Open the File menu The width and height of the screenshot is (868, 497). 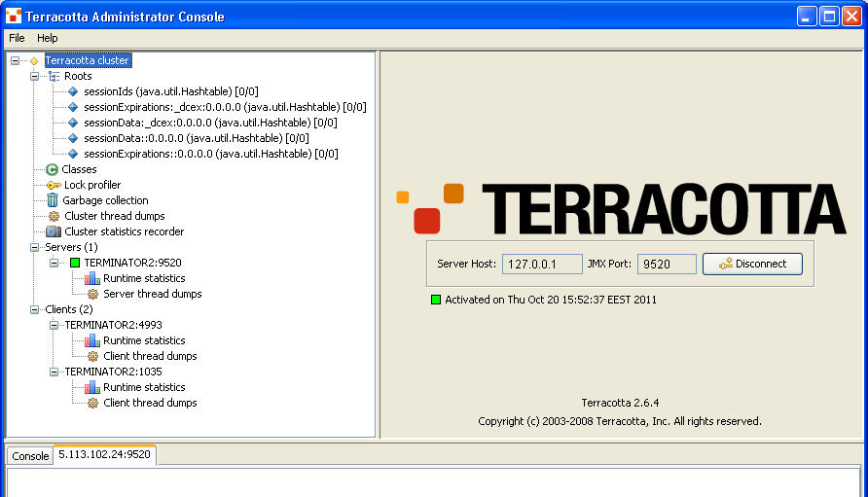(x=17, y=38)
